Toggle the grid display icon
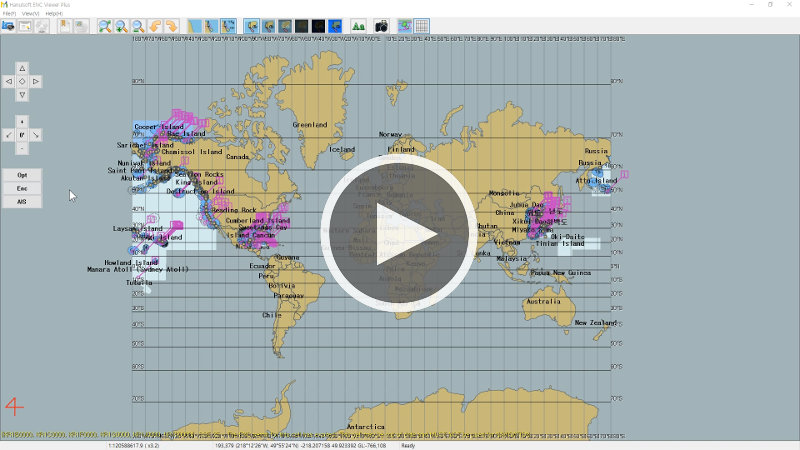Screen dimensions: 800x450 pos(422,26)
